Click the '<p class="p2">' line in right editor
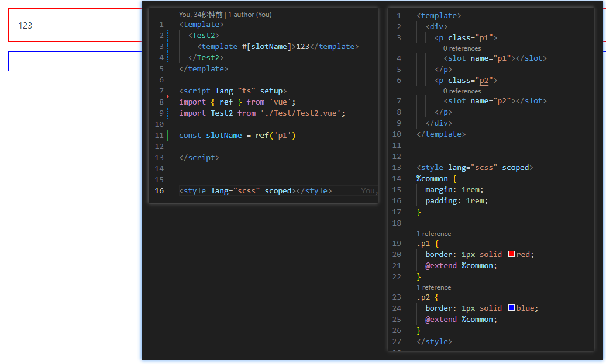 466,80
